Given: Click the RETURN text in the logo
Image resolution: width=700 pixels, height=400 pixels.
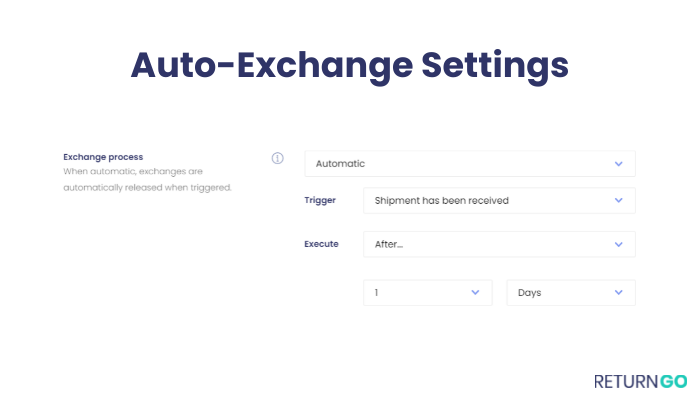Looking at the screenshot, I should 626,382.
